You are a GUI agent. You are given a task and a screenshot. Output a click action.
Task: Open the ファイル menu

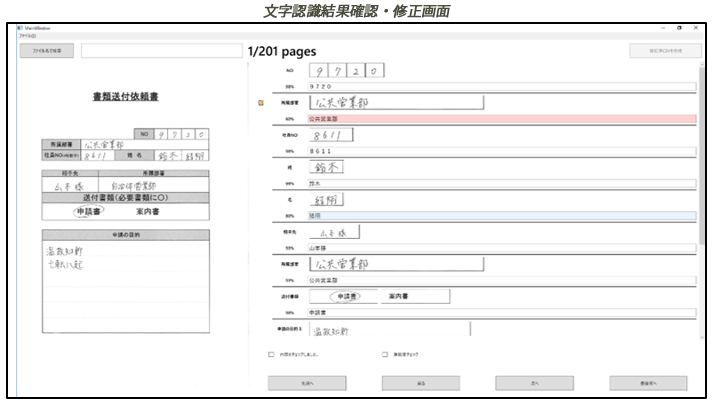(x=27, y=36)
